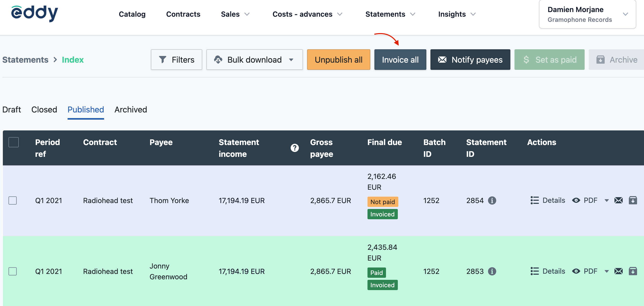Switch to the Archived tab
The height and width of the screenshot is (306, 644).
(x=131, y=110)
